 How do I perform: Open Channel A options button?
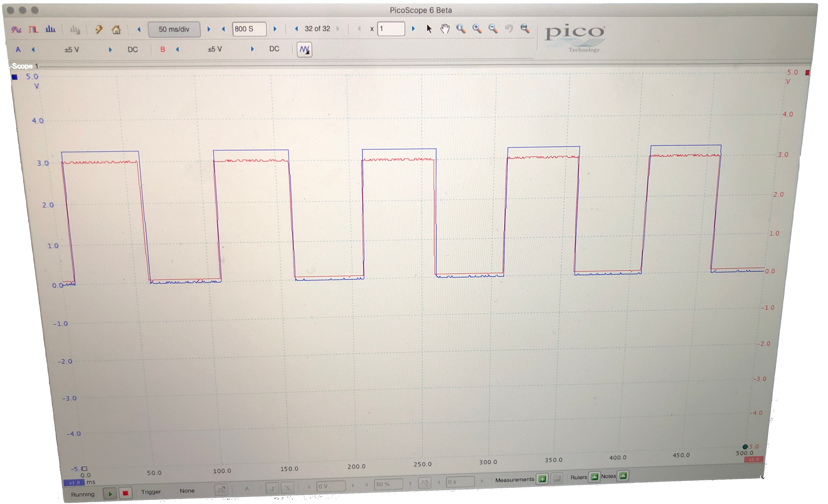[18, 50]
